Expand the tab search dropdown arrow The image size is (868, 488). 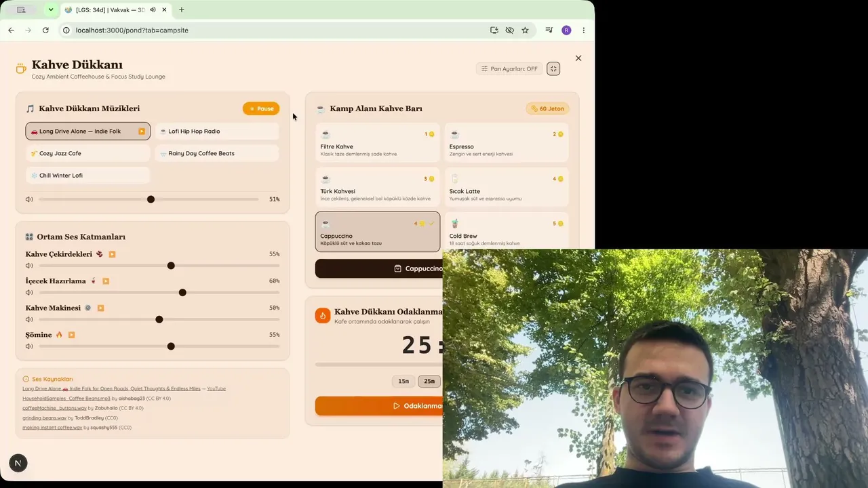(x=50, y=9)
